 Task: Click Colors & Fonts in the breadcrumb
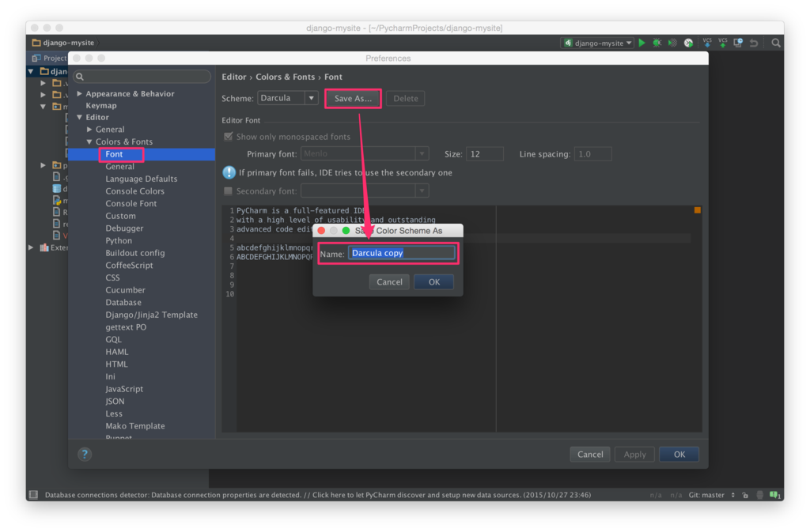(x=285, y=77)
